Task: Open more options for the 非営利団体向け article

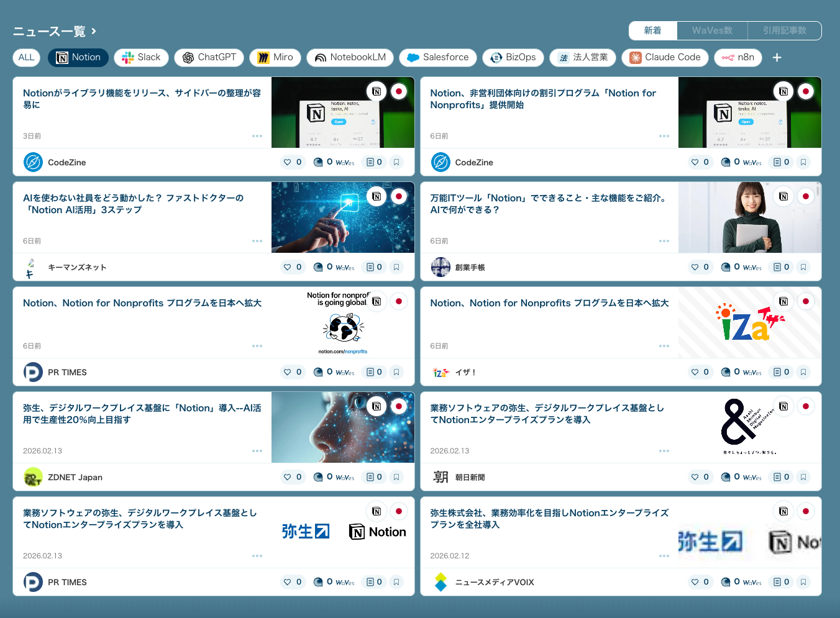Action: tap(664, 136)
